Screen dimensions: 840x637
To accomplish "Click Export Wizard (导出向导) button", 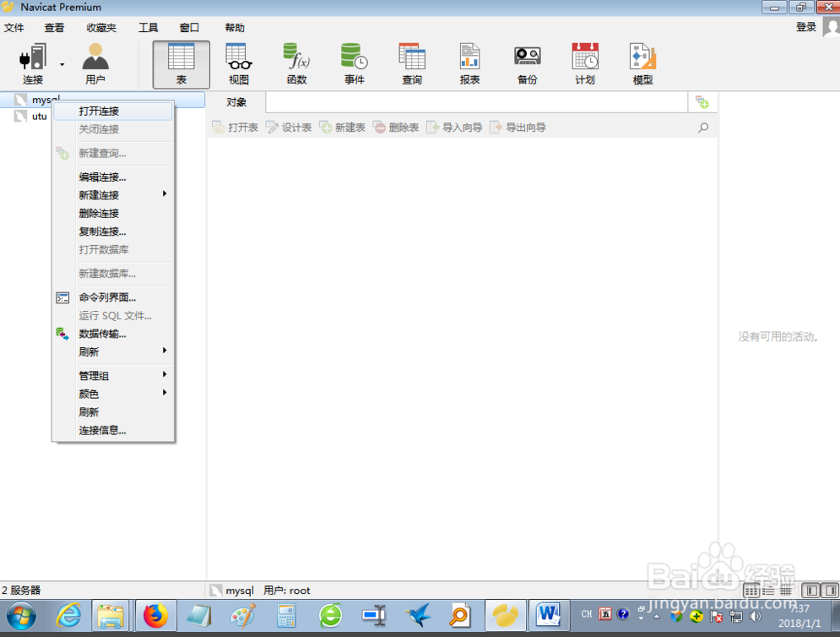I will [518, 127].
